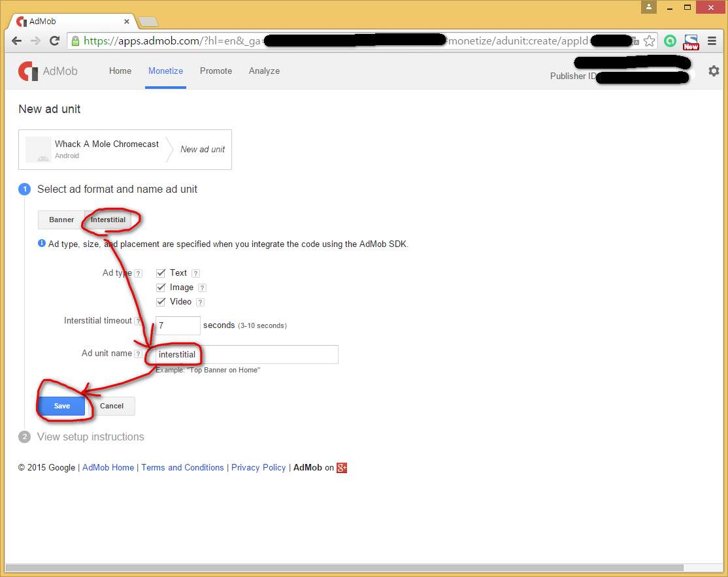Expand View setup instructions step

coord(91,437)
